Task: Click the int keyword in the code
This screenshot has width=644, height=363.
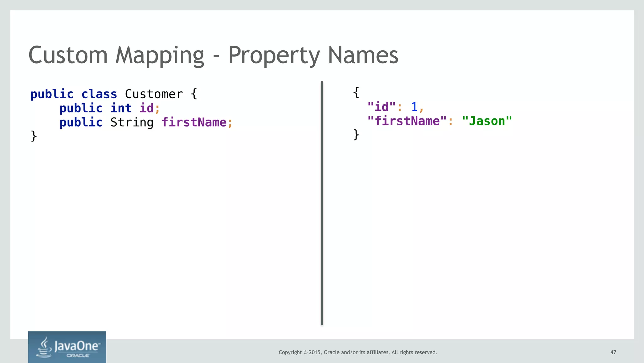Action: [121, 108]
